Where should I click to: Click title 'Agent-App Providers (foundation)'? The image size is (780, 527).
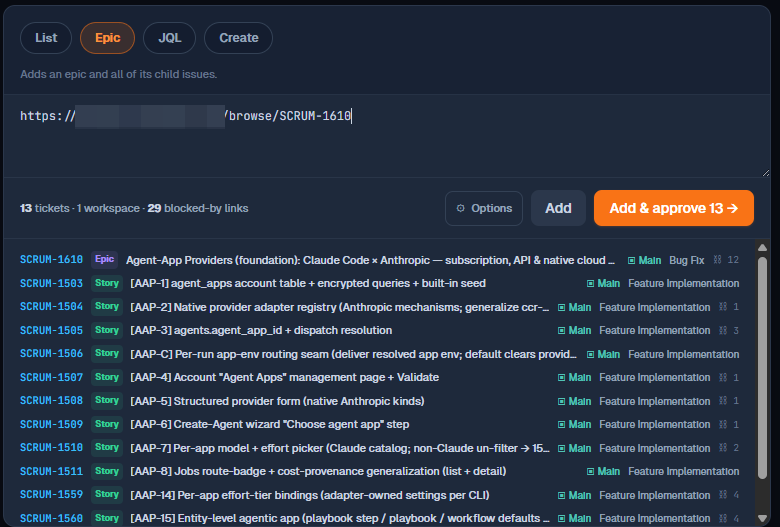[x=370, y=260]
